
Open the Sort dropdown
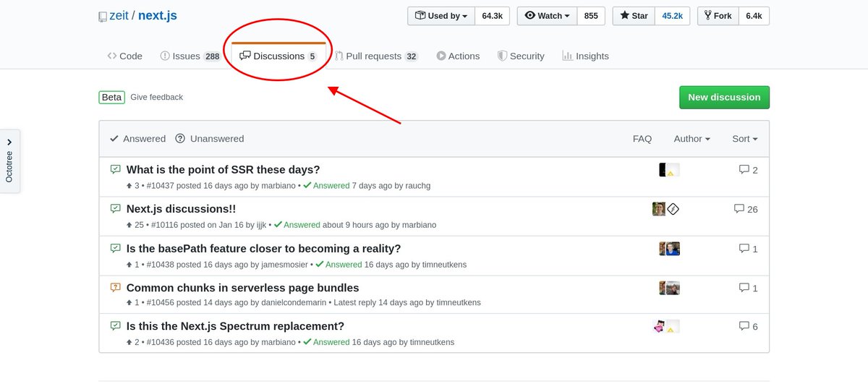coord(745,139)
